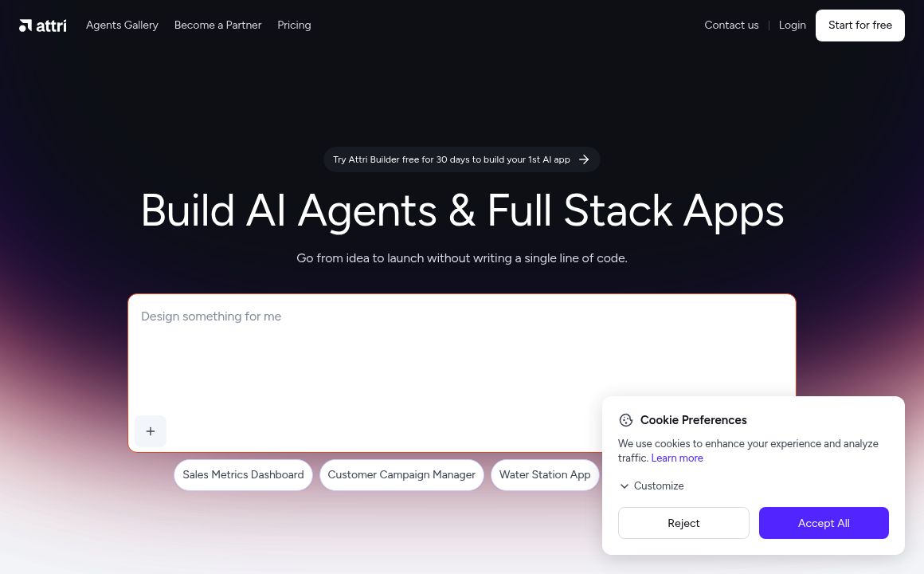Viewport: 924px width, 574px height.
Task: Follow the Learn more cookie link
Action: 677,458
